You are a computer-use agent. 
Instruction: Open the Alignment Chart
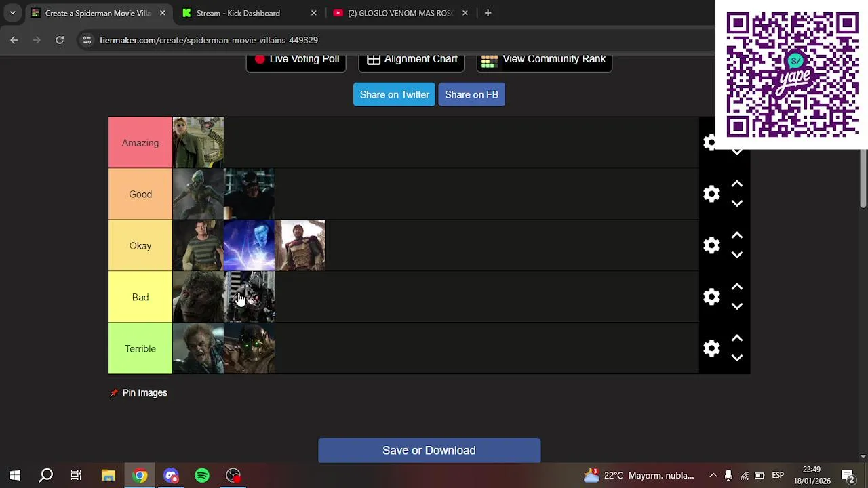[x=412, y=61]
